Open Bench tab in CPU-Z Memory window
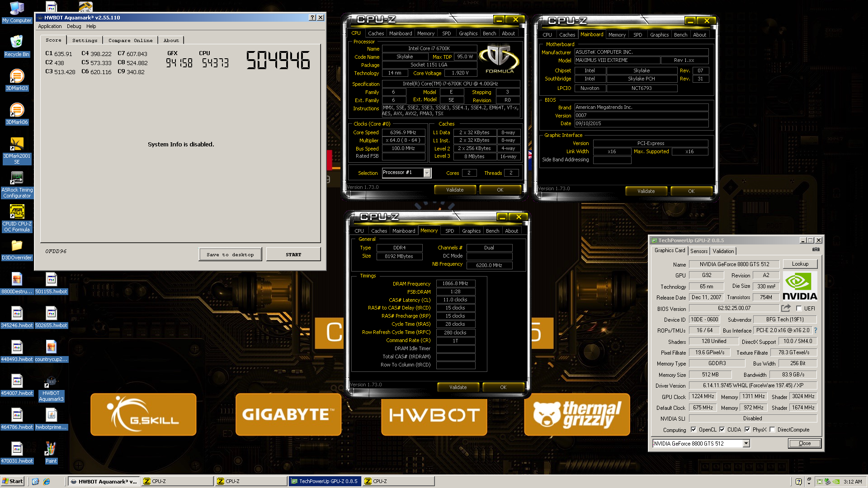Image resolution: width=868 pixels, height=488 pixels. point(492,231)
